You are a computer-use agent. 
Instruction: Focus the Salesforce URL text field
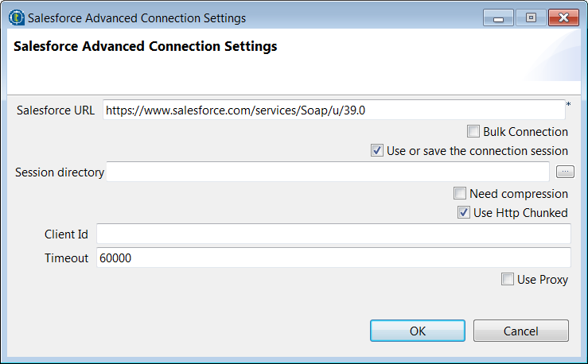click(x=333, y=110)
